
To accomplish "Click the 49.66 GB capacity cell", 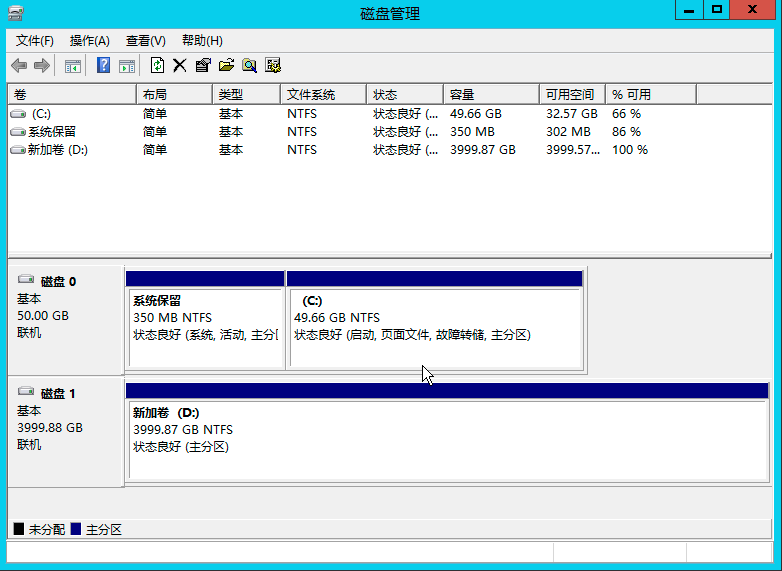I will 475,114.
